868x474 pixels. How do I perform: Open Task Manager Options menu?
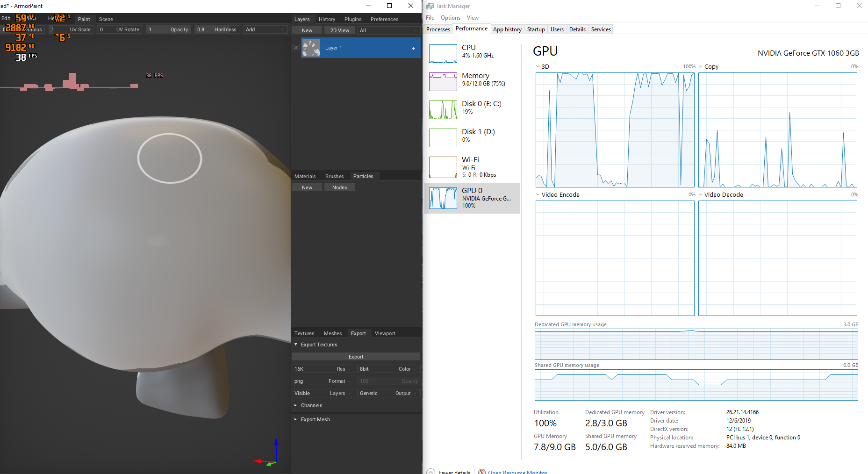[451, 18]
